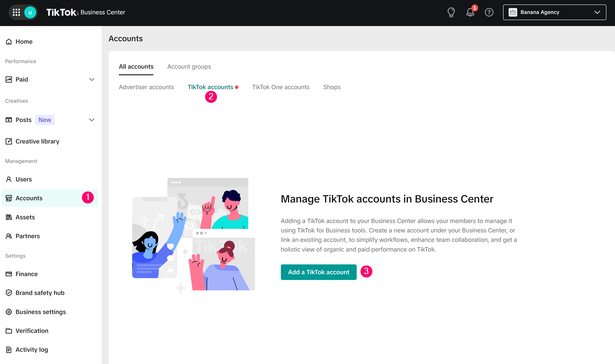Open Creative library in the sidebar

50,142
